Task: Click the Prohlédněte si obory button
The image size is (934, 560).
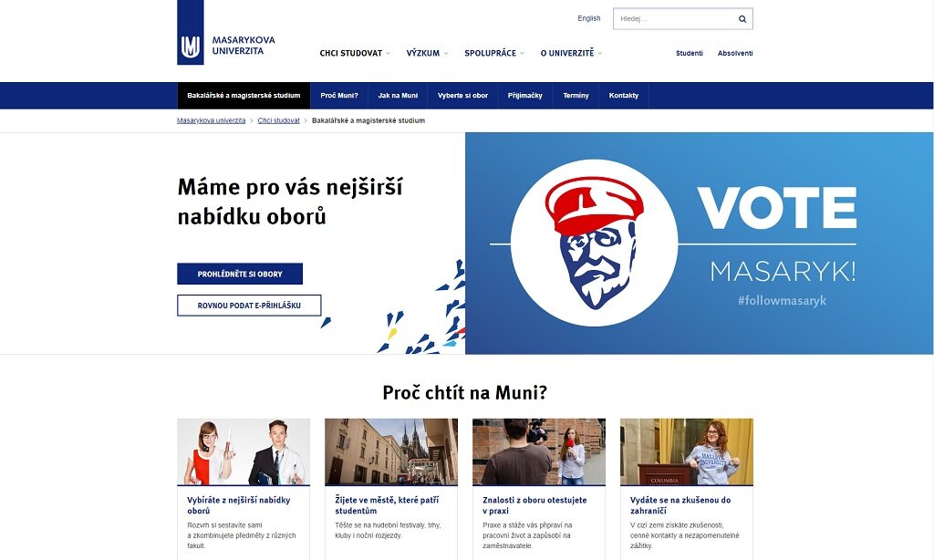Action: tap(240, 274)
